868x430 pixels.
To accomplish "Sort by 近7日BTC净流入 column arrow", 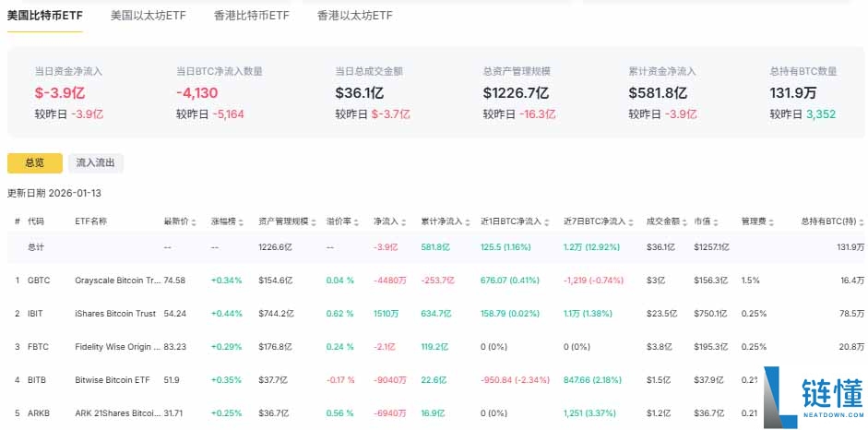I will click(x=630, y=221).
